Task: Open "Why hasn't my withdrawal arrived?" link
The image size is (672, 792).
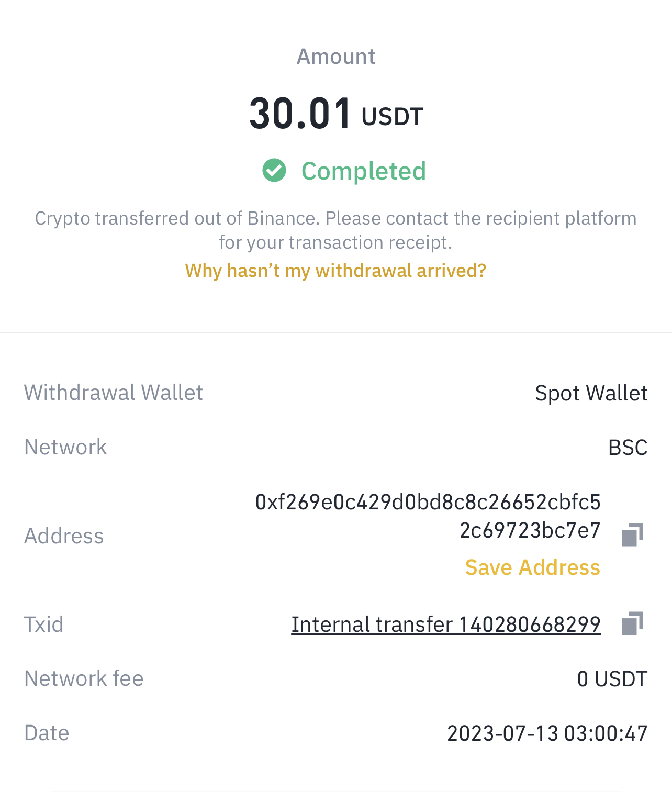Action: click(x=335, y=271)
